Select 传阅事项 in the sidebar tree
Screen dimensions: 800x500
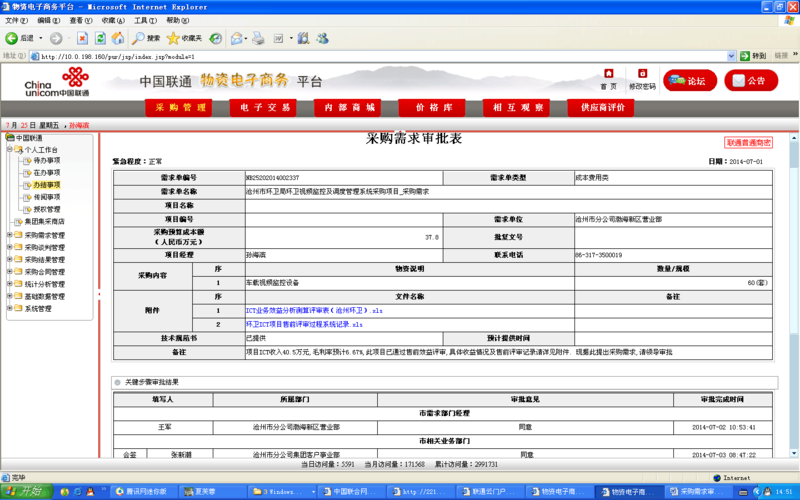pyautogui.click(x=46, y=197)
